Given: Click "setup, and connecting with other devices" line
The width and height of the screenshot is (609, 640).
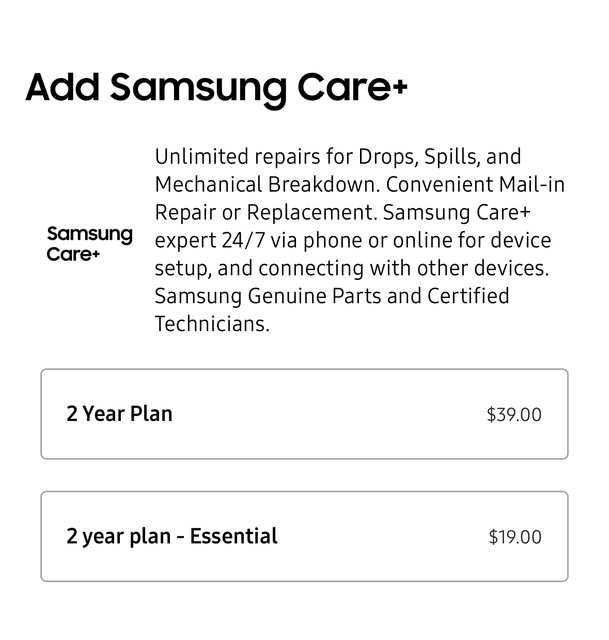Looking at the screenshot, I should (351, 269).
